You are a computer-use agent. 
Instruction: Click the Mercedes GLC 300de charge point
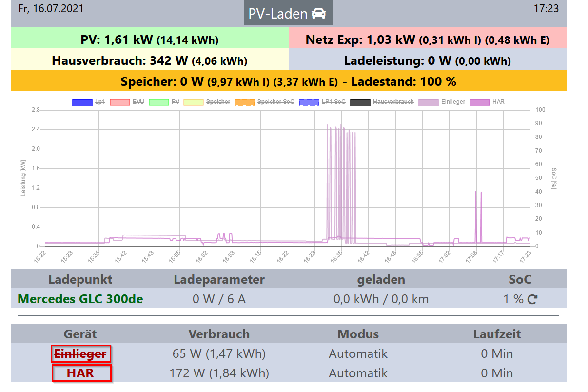[80, 299]
